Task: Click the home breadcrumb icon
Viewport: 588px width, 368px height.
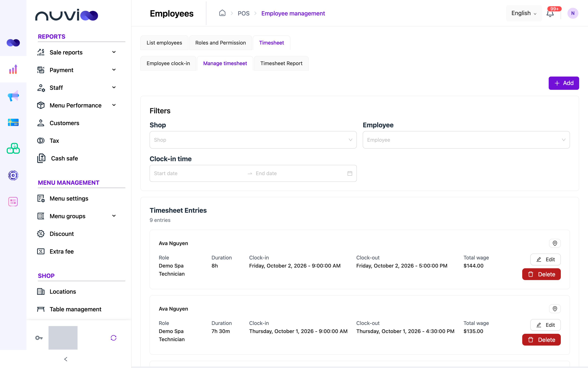Action: tap(222, 13)
